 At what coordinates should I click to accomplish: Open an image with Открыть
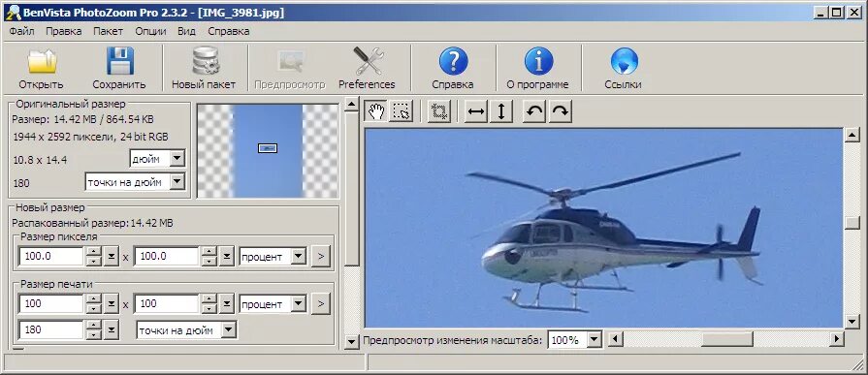(41, 69)
